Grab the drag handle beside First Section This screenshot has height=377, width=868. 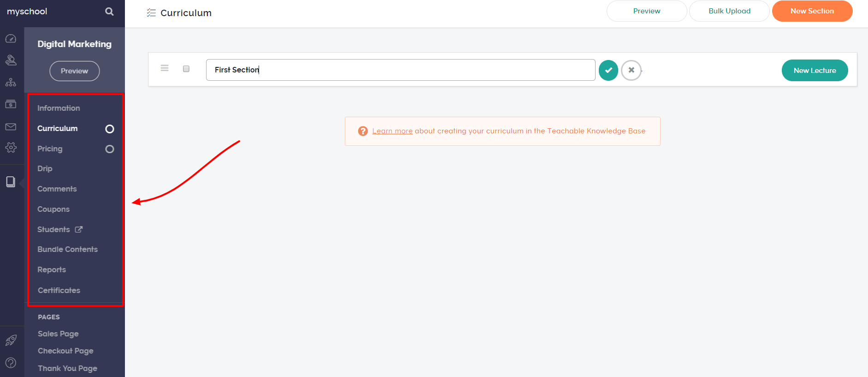coord(165,68)
